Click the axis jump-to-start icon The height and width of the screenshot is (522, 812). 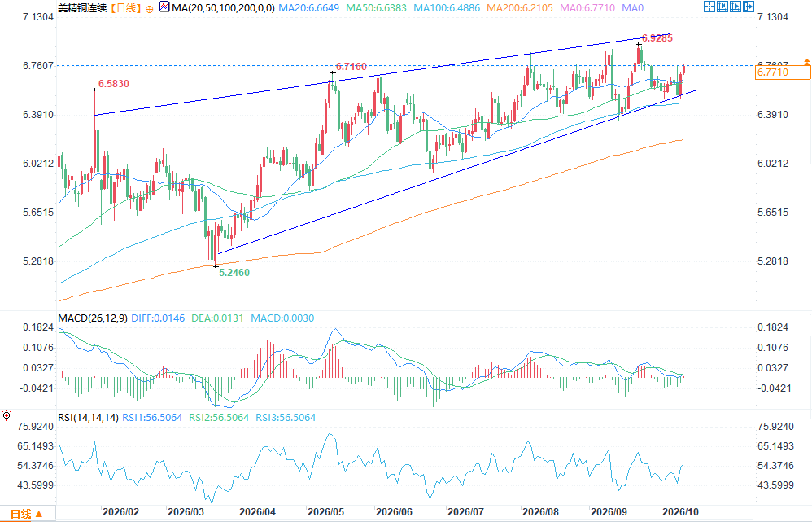tap(723, 7)
